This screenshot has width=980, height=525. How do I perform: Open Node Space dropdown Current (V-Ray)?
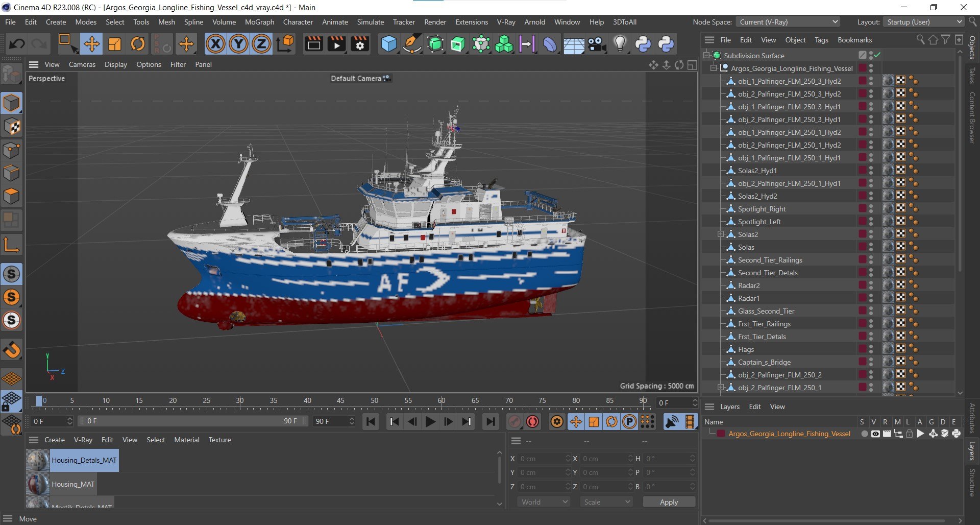788,22
